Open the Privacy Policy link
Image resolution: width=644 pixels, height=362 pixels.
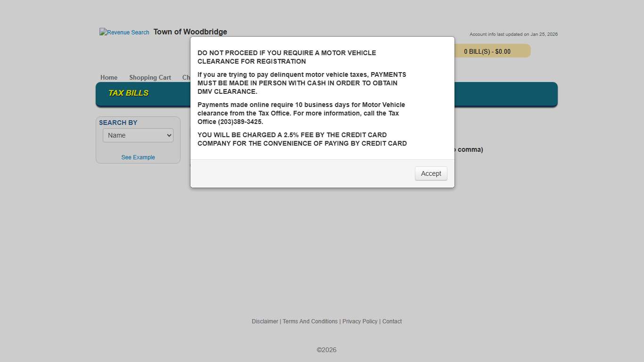(x=360, y=321)
